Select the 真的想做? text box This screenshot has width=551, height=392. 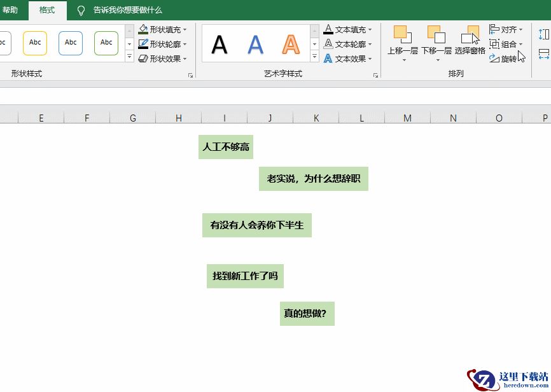[x=307, y=314]
